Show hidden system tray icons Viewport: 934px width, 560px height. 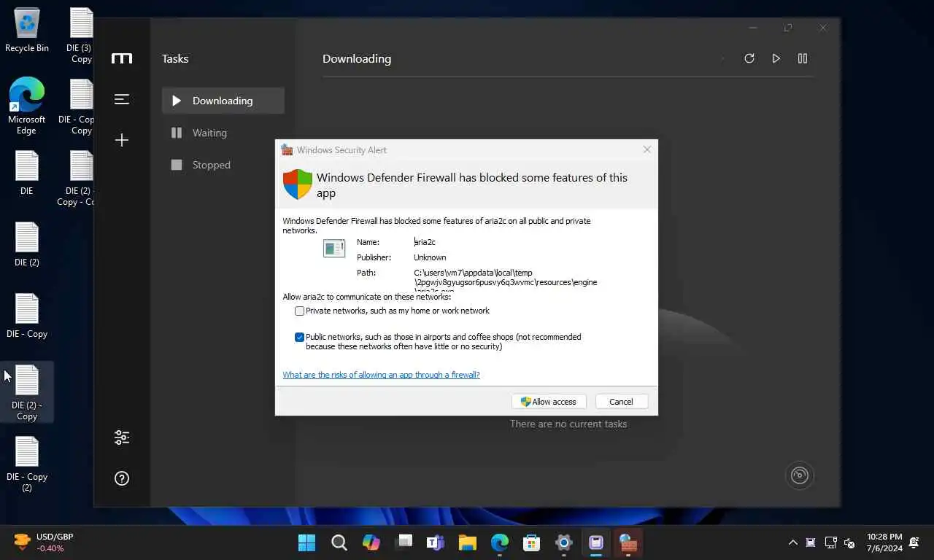[x=793, y=542]
